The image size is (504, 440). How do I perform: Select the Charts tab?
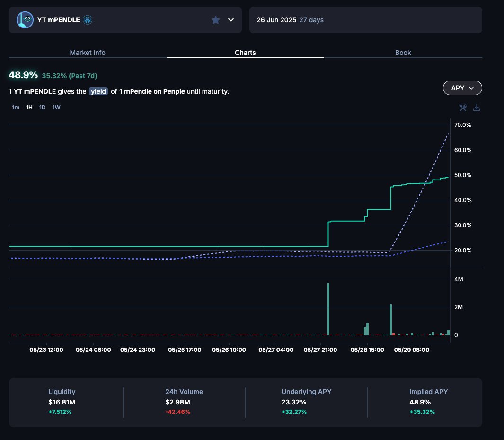pyautogui.click(x=245, y=53)
